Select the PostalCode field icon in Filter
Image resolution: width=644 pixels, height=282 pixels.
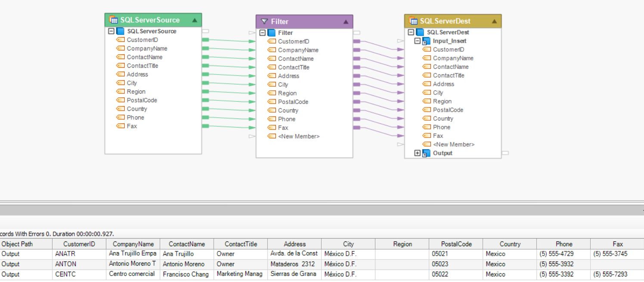(x=272, y=101)
